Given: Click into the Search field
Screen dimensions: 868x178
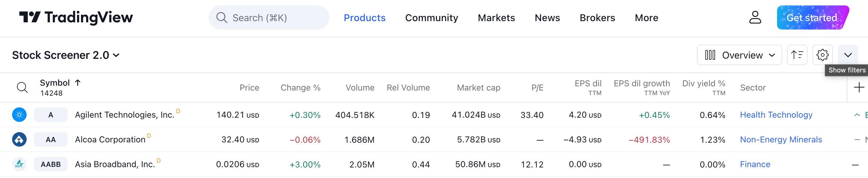Looking at the screenshot, I should (269, 17).
